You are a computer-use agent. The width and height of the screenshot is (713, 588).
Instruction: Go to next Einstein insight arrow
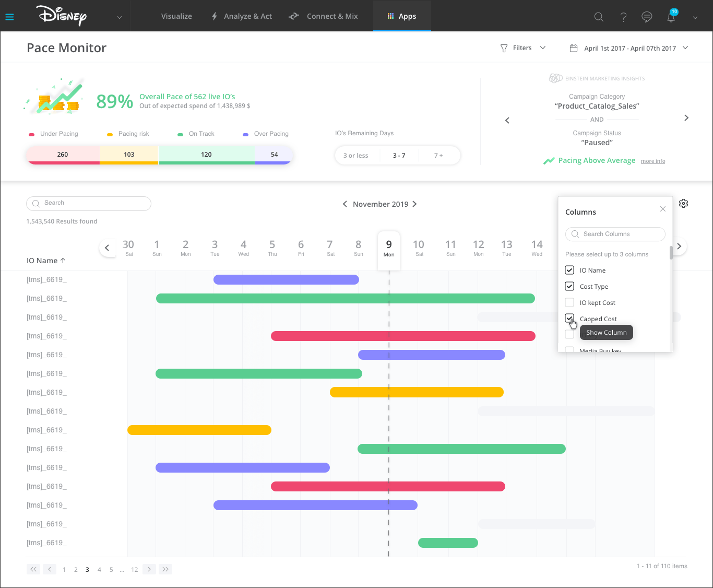(x=686, y=118)
